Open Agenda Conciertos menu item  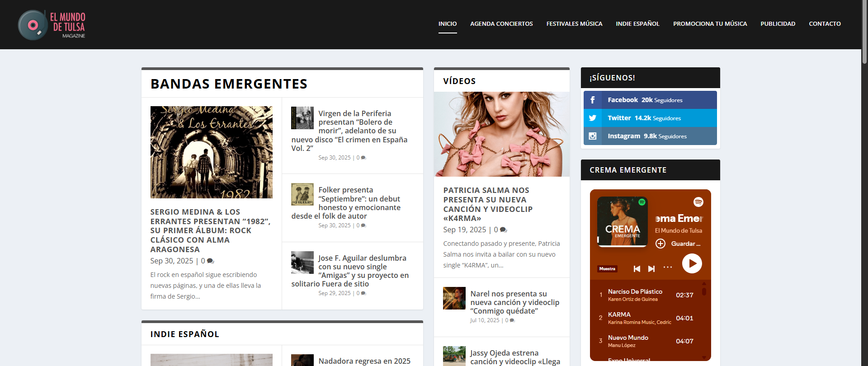[501, 24]
